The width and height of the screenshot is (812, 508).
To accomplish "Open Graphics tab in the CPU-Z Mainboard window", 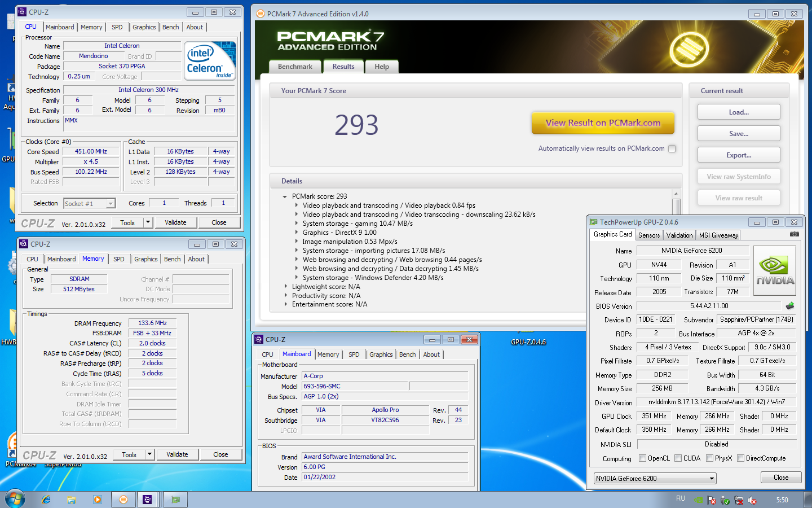I will pos(381,354).
